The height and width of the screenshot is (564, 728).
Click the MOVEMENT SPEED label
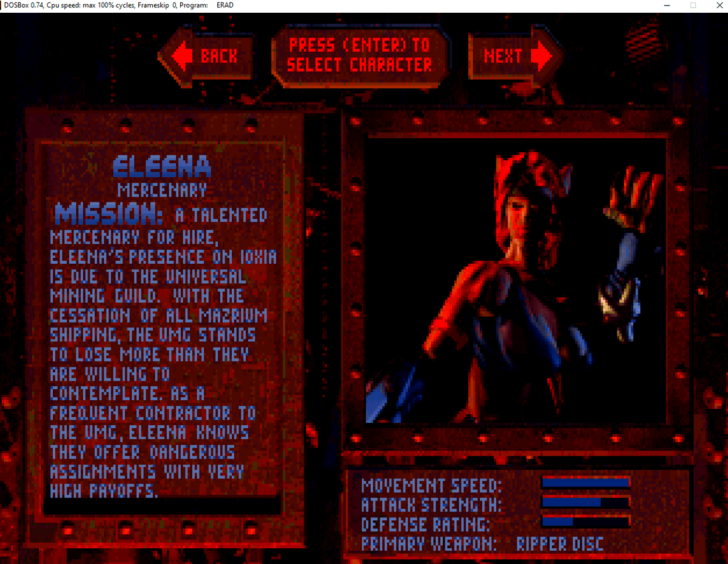[x=431, y=486]
